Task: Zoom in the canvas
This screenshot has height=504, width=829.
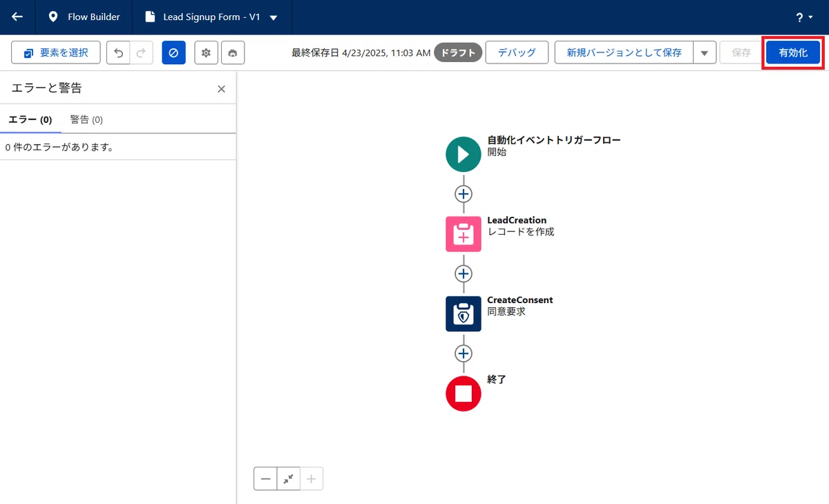Action: (x=312, y=478)
